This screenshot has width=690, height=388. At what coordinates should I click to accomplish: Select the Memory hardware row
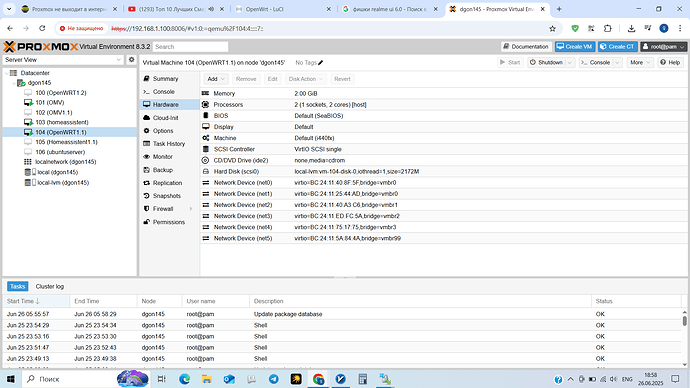(443, 94)
